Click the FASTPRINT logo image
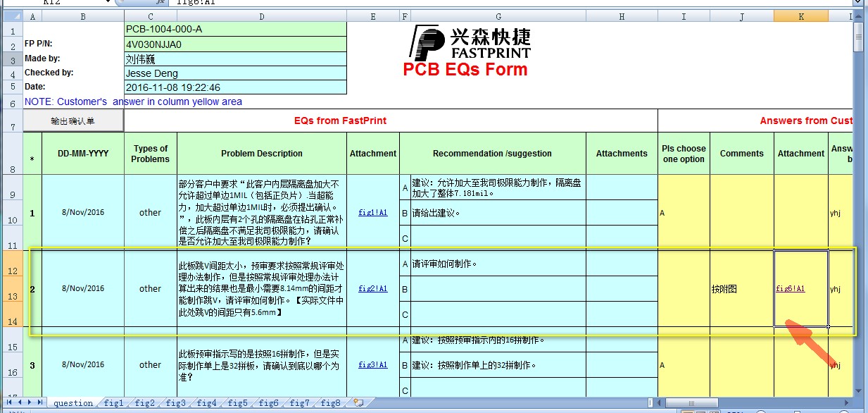 470,42
